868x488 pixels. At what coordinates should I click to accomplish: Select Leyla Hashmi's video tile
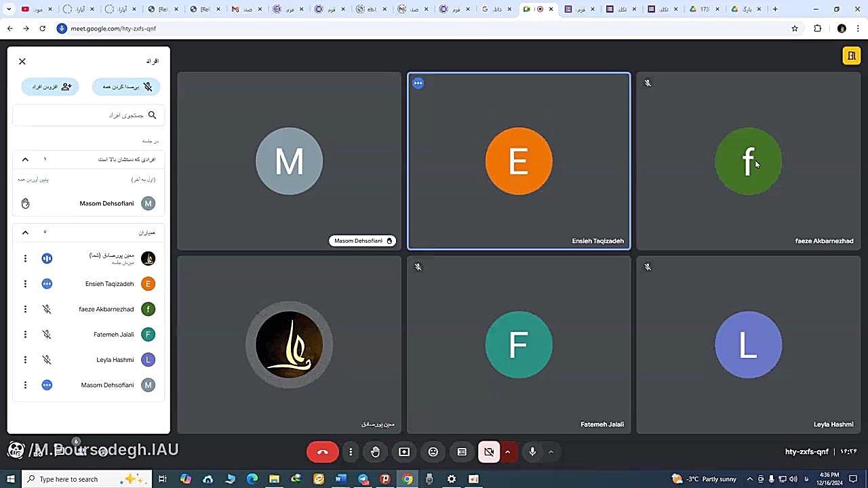749,345
